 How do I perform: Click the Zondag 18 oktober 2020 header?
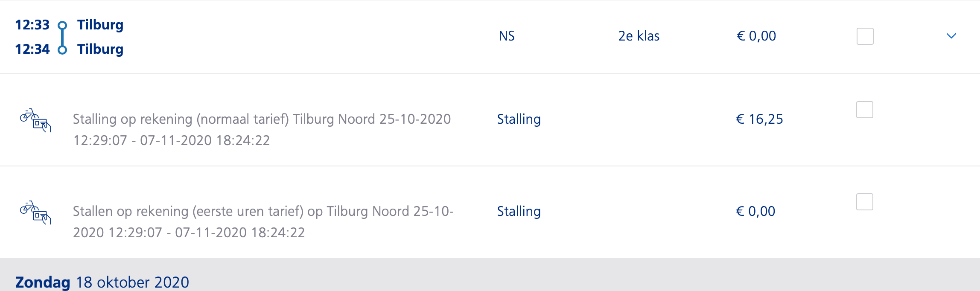point(102,282)
